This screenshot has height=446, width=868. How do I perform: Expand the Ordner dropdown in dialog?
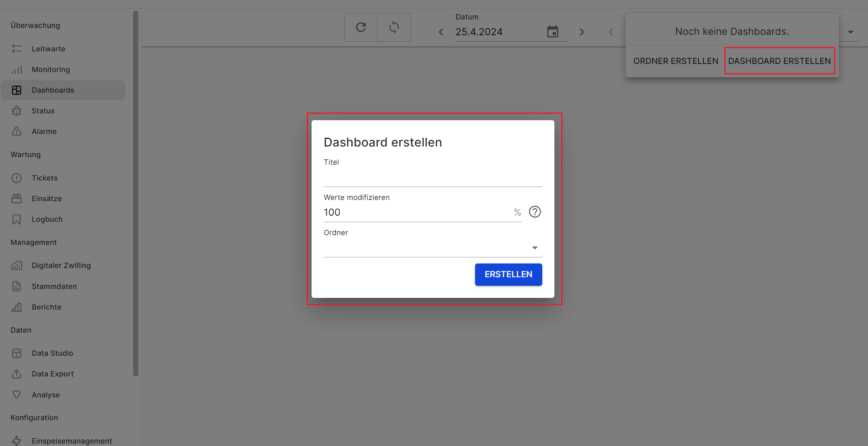click(x=535, y=248)
